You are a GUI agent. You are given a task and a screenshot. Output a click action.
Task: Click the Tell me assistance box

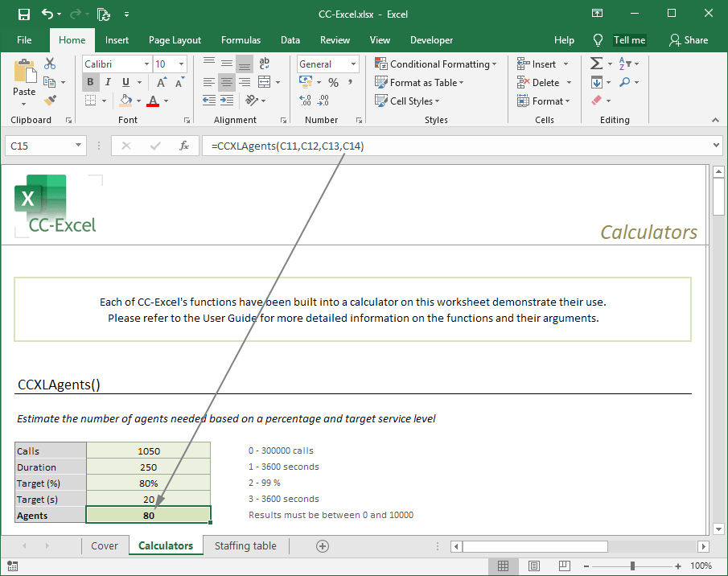[x=629, y=39]
